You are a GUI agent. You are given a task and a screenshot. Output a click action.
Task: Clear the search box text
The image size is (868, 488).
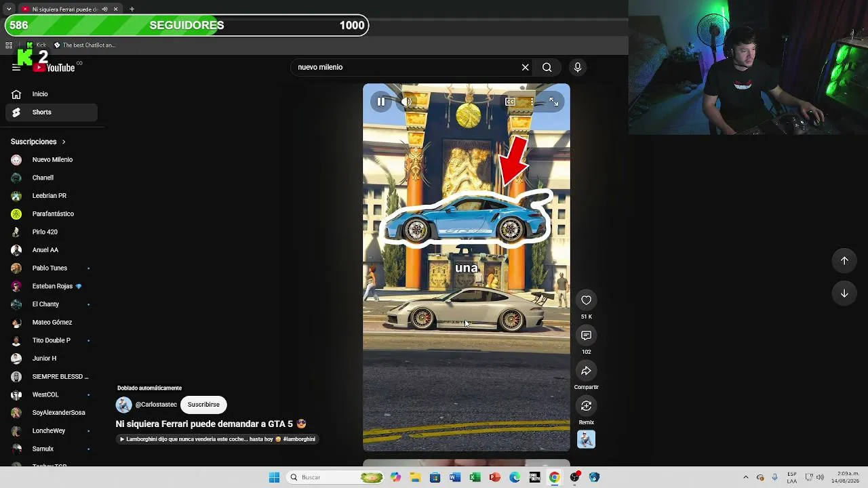coord(525,67)
